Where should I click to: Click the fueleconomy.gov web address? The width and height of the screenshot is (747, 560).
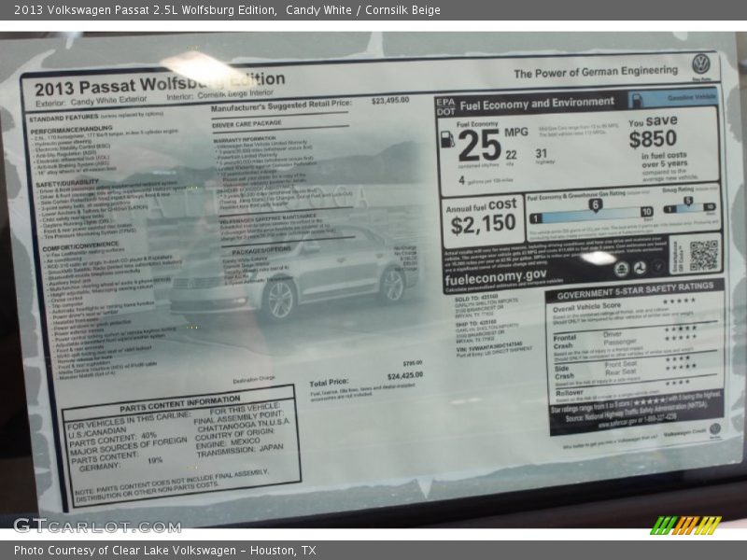tap(496, 277)
